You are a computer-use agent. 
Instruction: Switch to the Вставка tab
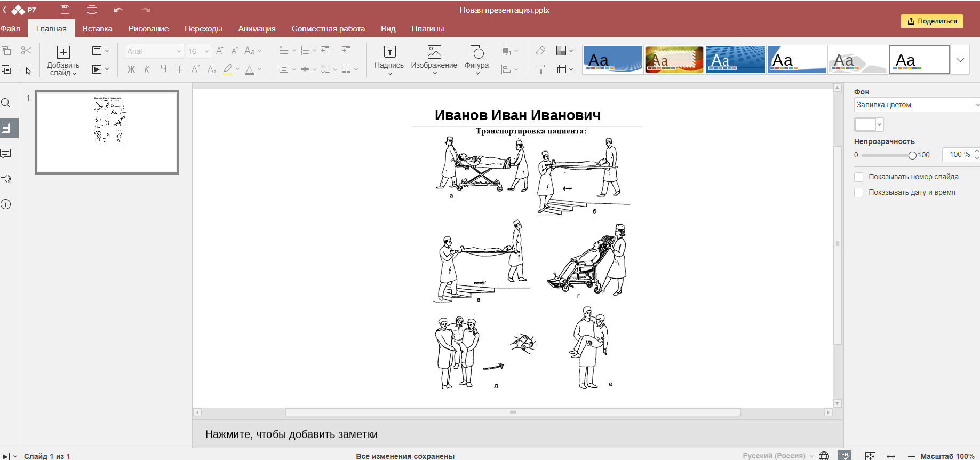(97, 29)
